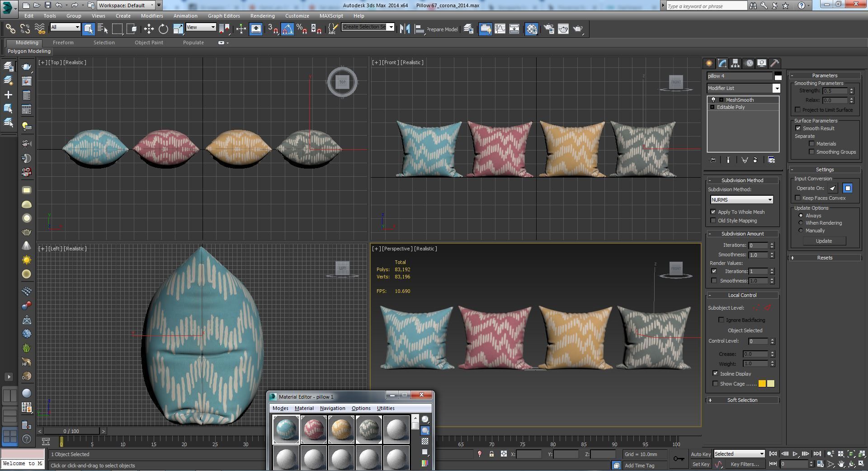
Task: Enable the Show Cage checkbox
Action: 715,384
